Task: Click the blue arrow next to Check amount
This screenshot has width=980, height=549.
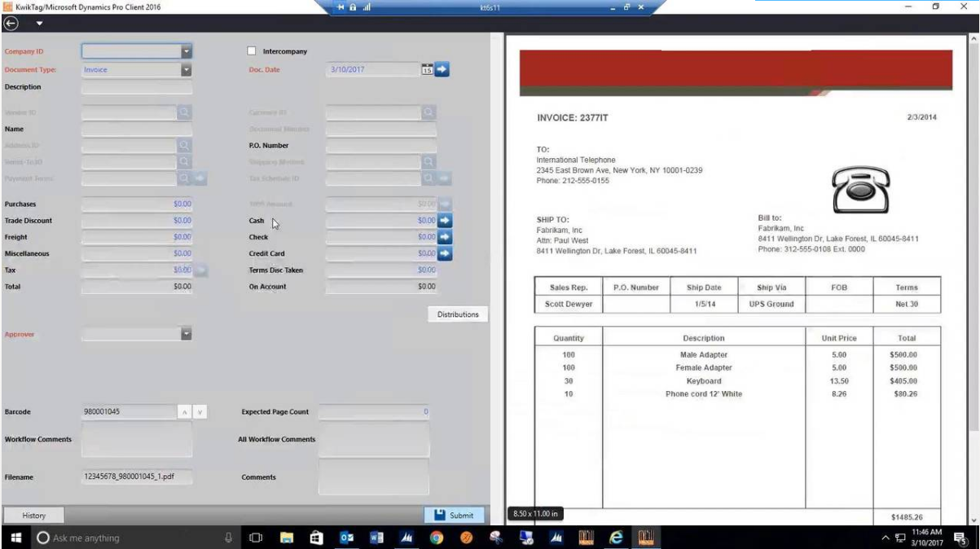Action: pos(445,237)
